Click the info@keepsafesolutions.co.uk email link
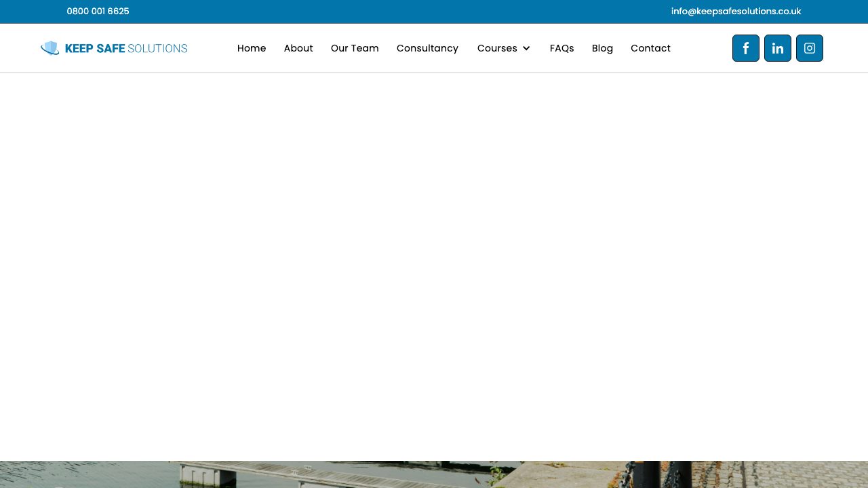Screen dimensions: 868x488 coord(736,12)
